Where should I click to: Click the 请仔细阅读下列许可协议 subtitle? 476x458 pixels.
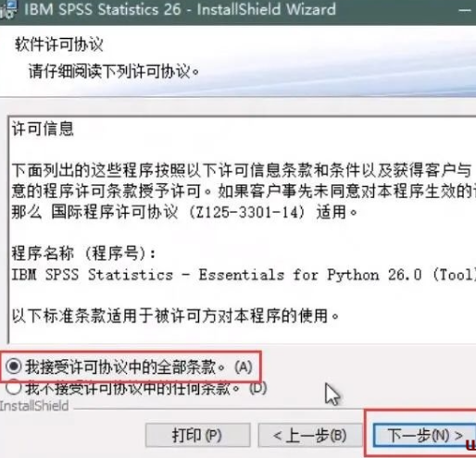[114, 71]
